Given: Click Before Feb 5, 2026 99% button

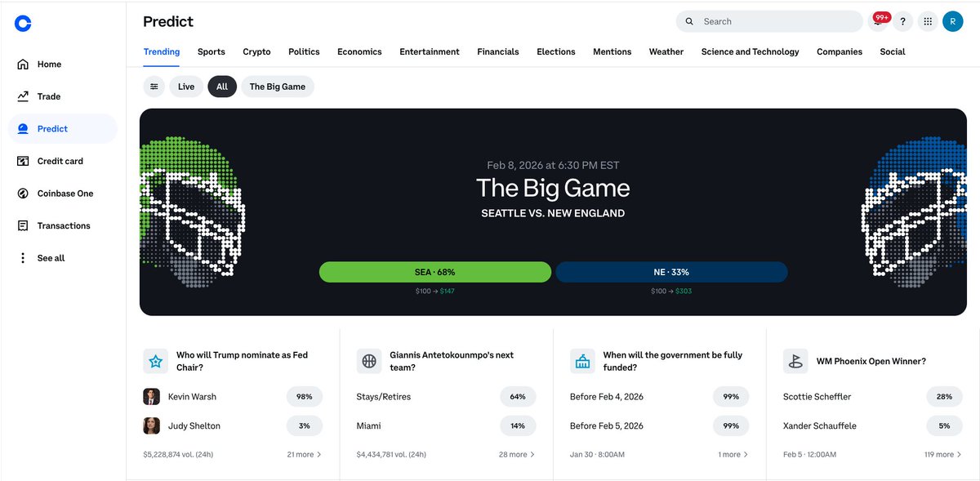Looking at the screenshot, I should 731,425.
